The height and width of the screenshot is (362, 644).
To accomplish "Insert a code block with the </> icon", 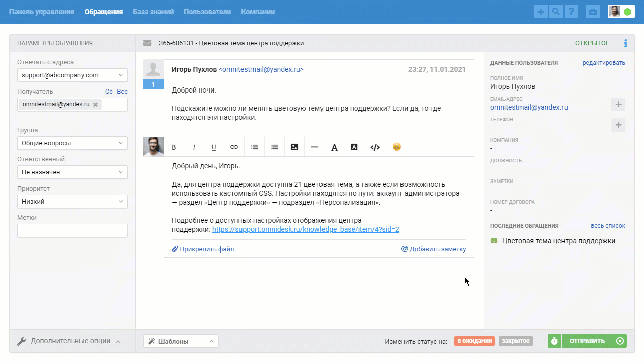I will 375,147.
